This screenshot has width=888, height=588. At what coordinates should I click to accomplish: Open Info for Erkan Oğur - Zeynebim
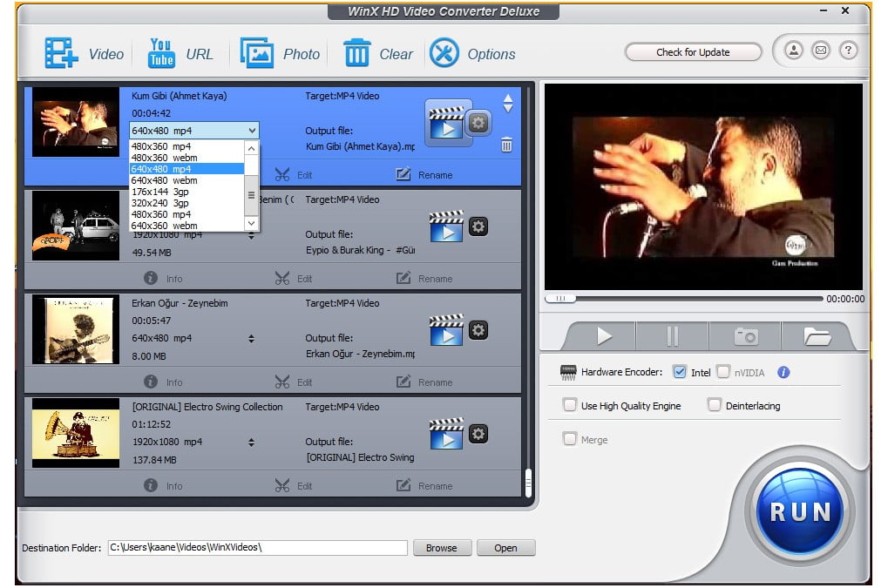click(x=163, y=382)
